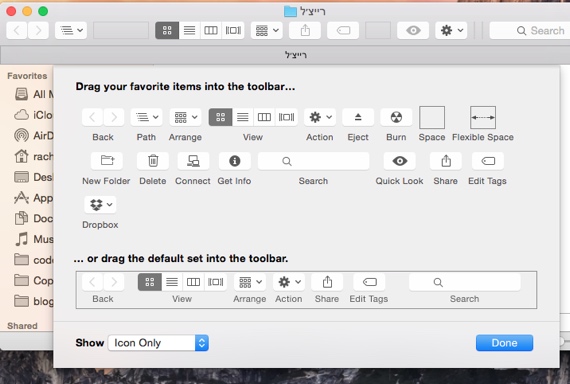Open the Show Icon Only popup
This screenshot has height=384, width=570.
point(158,343)
